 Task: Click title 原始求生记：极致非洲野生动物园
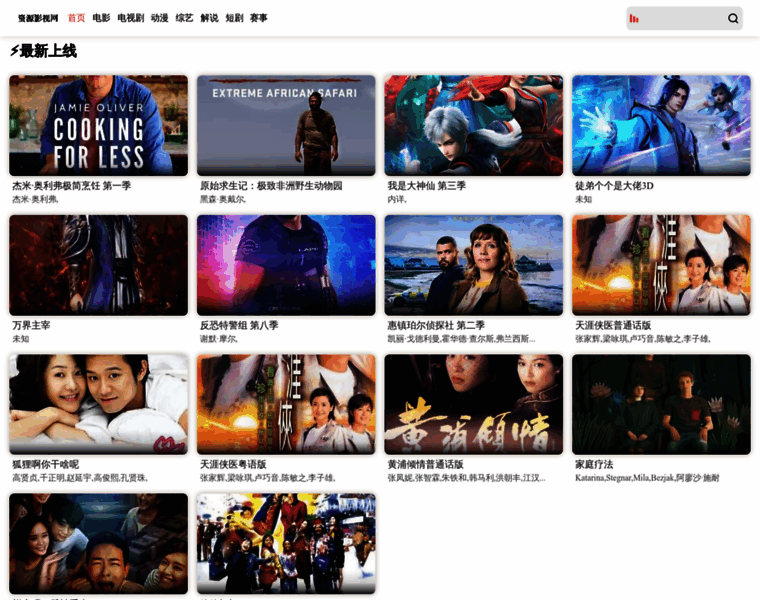click(271, 186)
